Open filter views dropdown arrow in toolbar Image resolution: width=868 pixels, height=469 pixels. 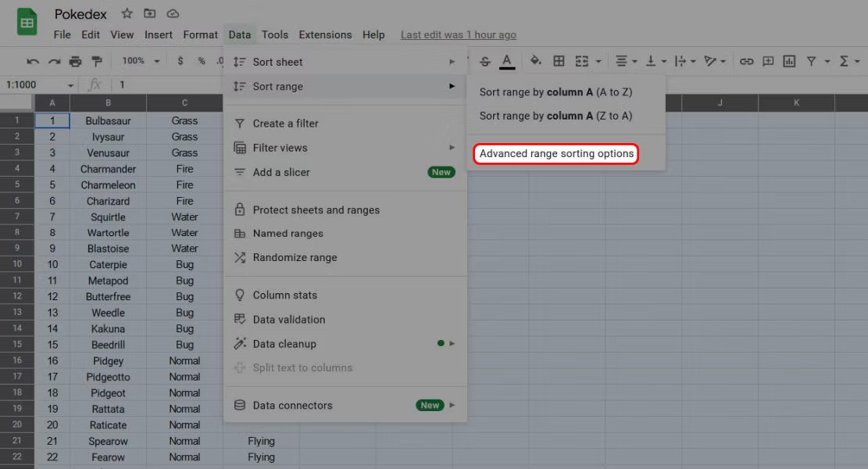827,62
